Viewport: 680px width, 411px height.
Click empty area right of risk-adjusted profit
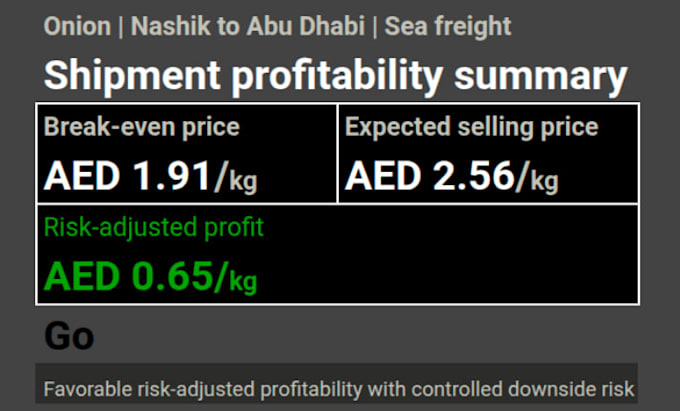(x=451, y=256)
